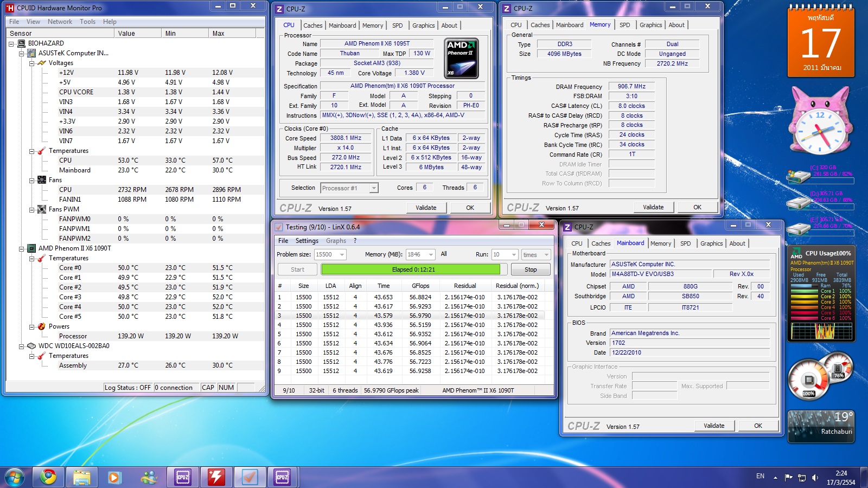Click the Action Center flag tray icon
The height and width of the screenshot is (488, 868).
click(x=789, y=478)
